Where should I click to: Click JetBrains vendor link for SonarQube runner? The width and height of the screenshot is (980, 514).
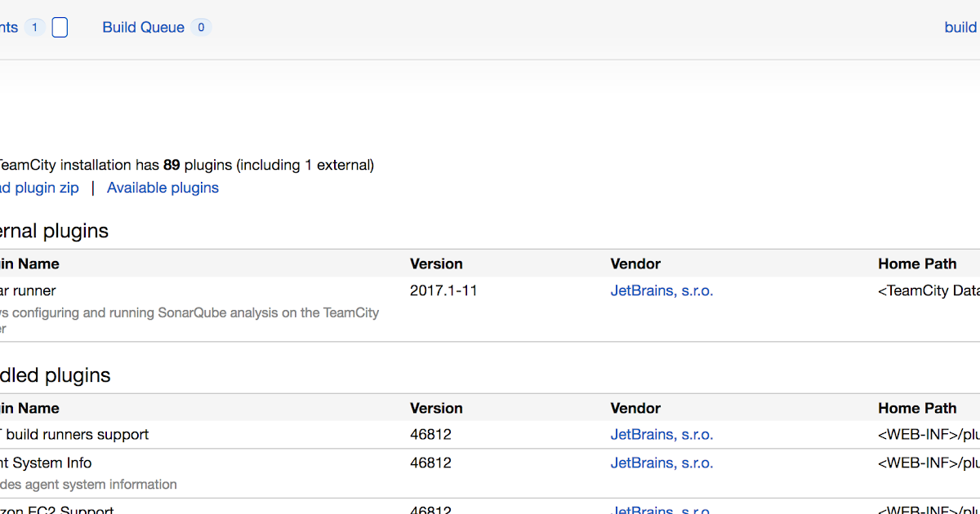point(661,290)
